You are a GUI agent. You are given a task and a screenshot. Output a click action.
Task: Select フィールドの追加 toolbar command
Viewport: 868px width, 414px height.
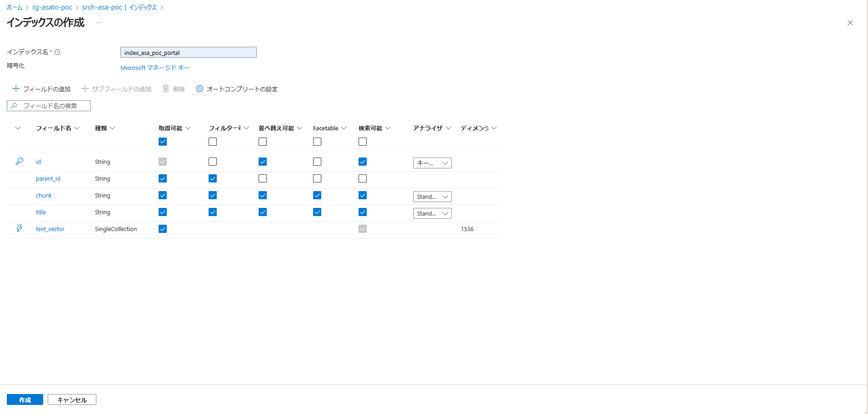(x=41, y=89)
